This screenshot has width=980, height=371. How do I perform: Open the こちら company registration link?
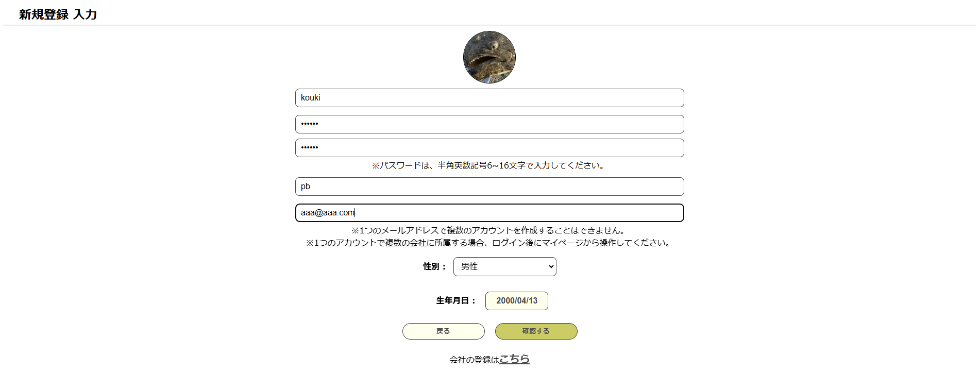point(514,359)
